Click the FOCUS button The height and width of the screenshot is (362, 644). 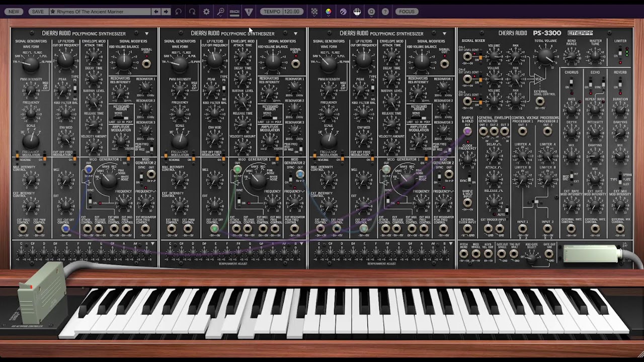pyautogui.click(x=407, y=12)
